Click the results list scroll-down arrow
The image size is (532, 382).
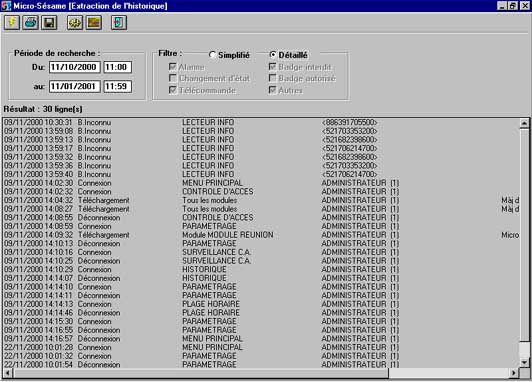tap(524, 362)
